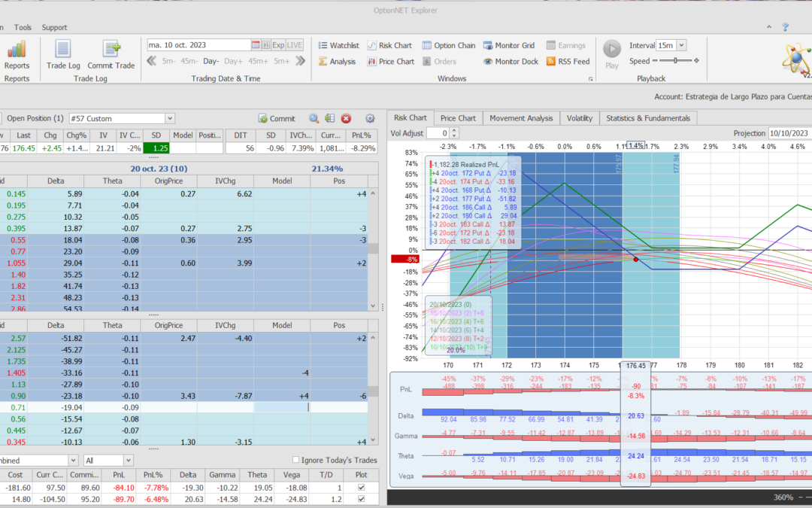Uncheck Plot checkbox in first totals row
This screenshot has width=812, height=508.
tap(362, 488)
